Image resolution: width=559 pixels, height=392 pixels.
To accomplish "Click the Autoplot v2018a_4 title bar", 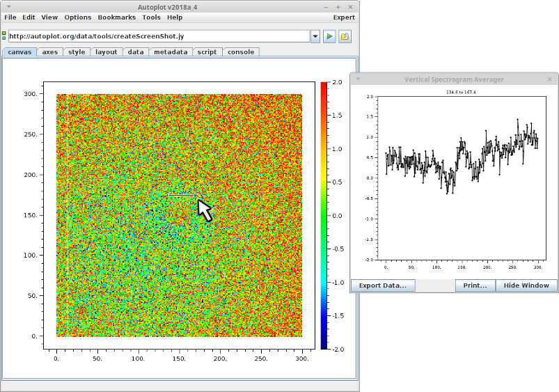I will click(x=168, y=7).
